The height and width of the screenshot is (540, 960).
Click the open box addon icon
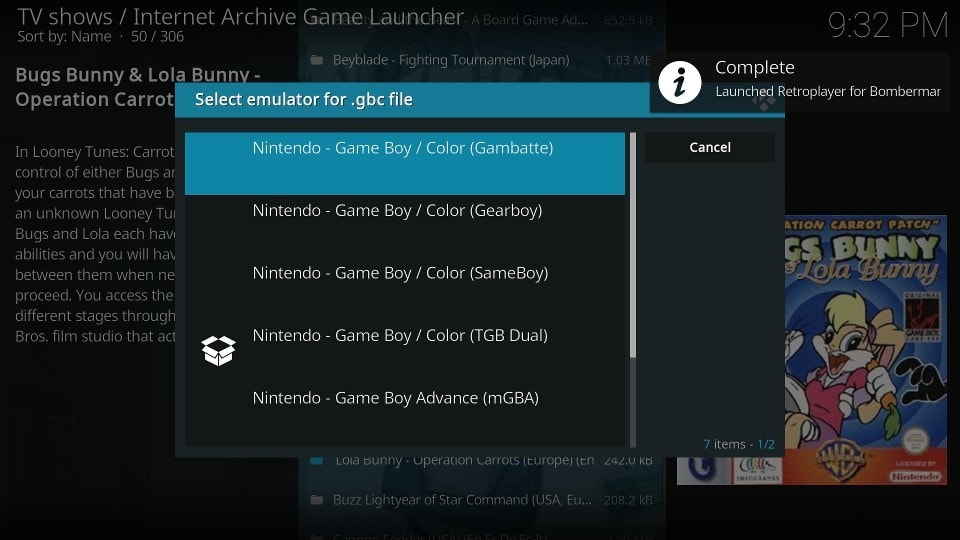tap(219, 351)
